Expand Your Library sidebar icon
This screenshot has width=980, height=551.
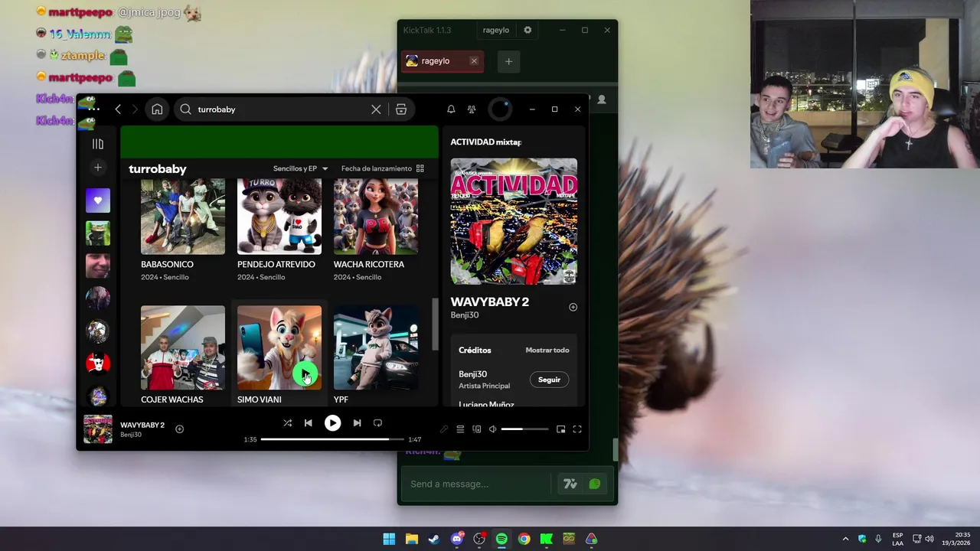click(98, 144)
